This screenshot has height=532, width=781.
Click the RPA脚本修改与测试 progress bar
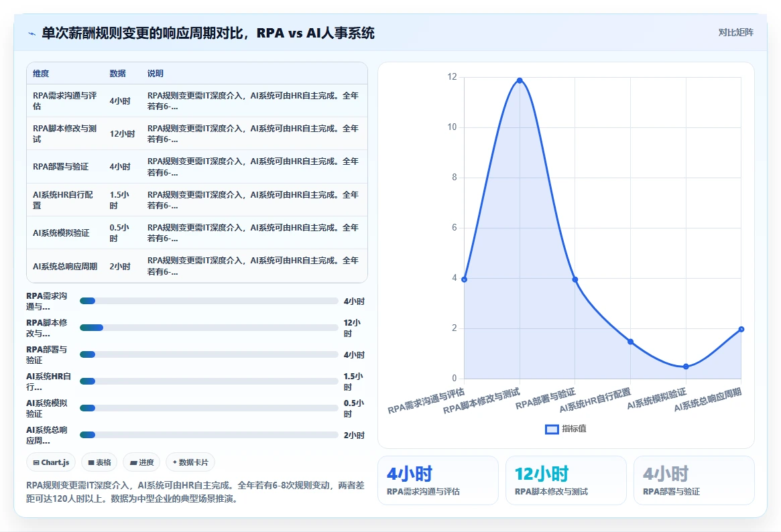208,328
